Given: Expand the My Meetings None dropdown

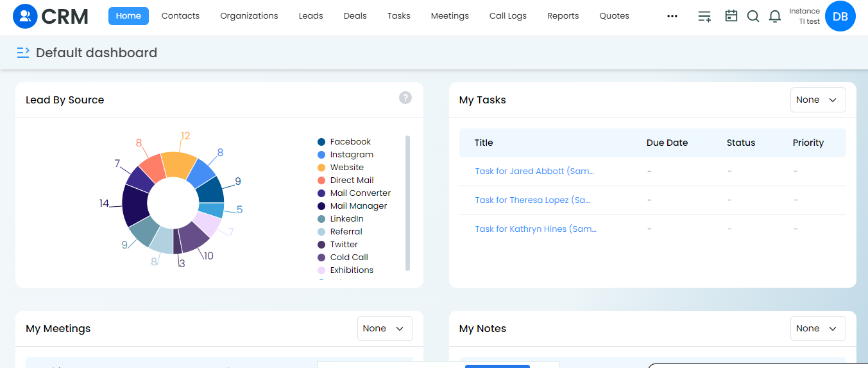Looking at the screenshot, I should (385, 328).
